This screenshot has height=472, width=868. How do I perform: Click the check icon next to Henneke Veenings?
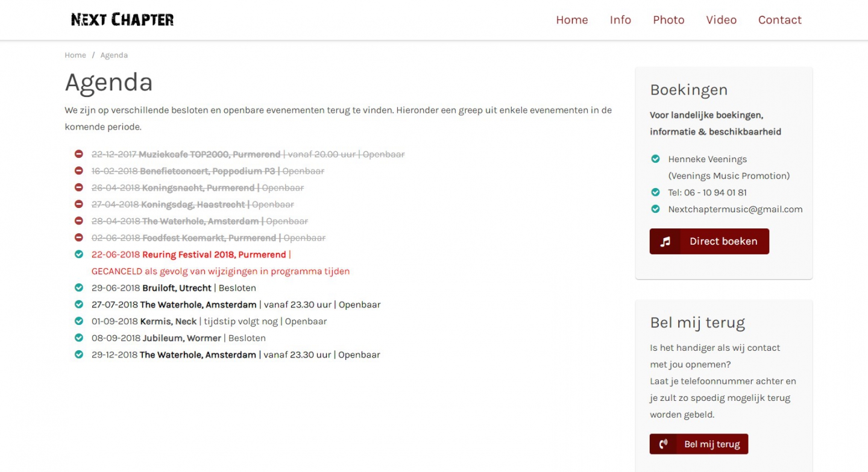tap(655, 159)
